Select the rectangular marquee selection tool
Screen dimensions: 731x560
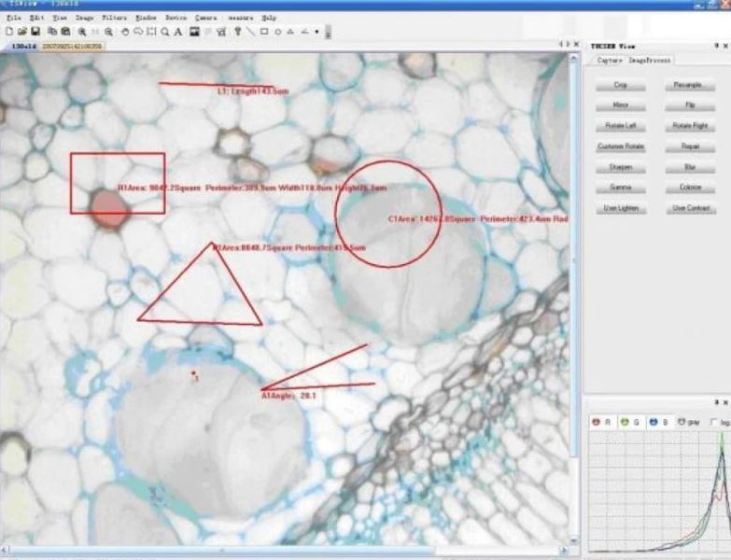pyautogui.click(x=151, y=32)
